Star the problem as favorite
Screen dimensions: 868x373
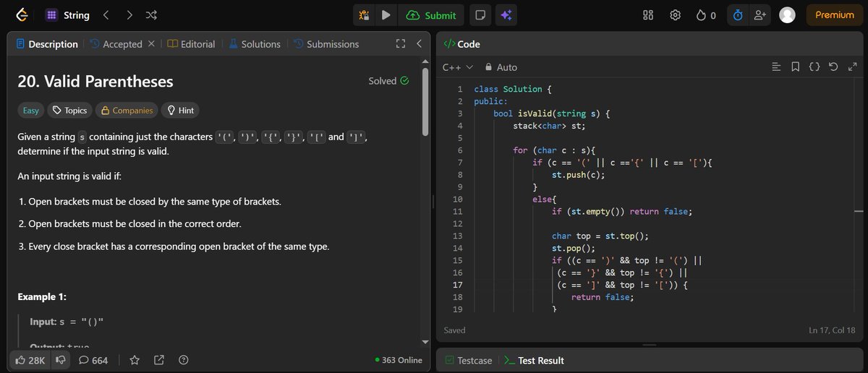pos(135,360)
